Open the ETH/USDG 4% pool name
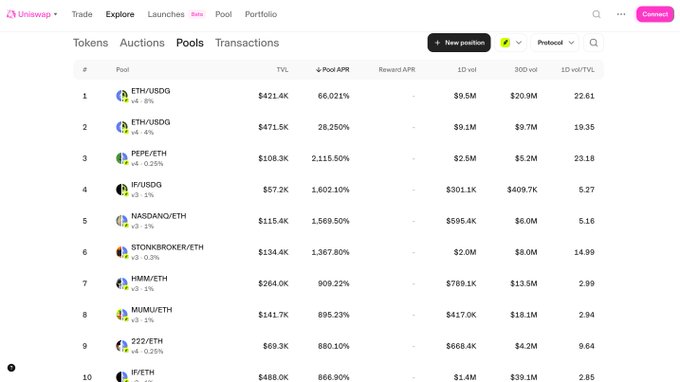The image size is (680, 382). tap(150, 122)
